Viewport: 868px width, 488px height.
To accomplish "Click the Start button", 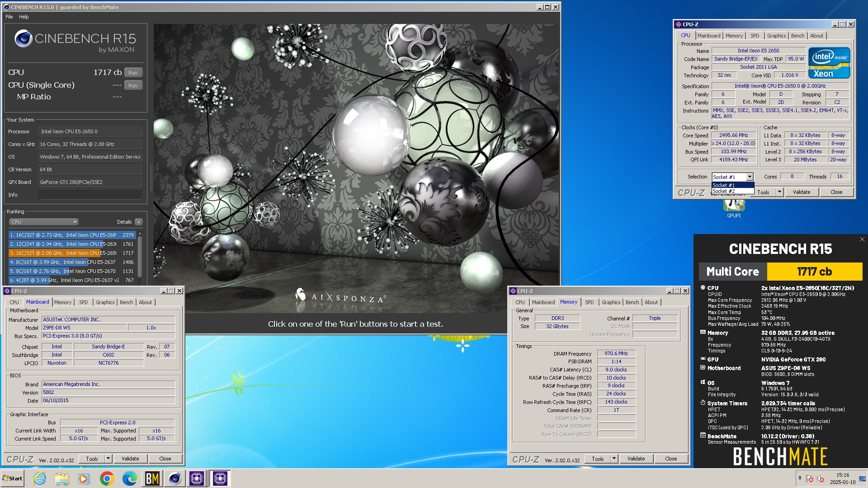I will [13, 479].
